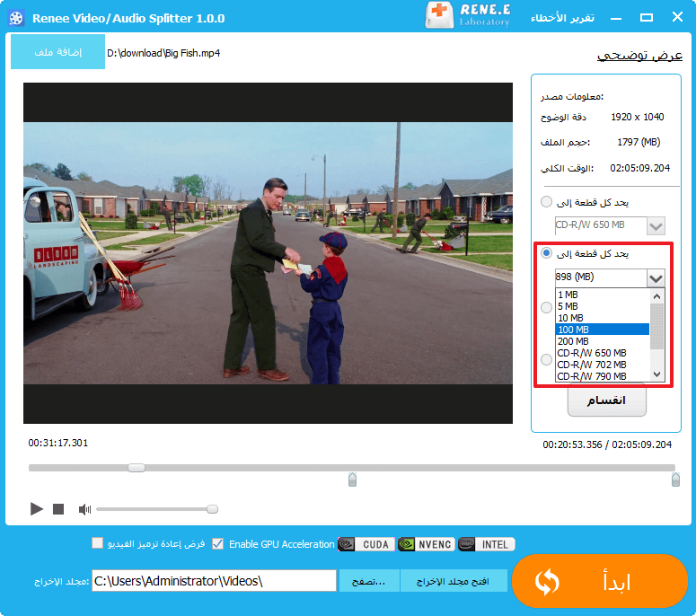Click the Browse button تصفح
696x616 pixels.
tap(369, 581)
